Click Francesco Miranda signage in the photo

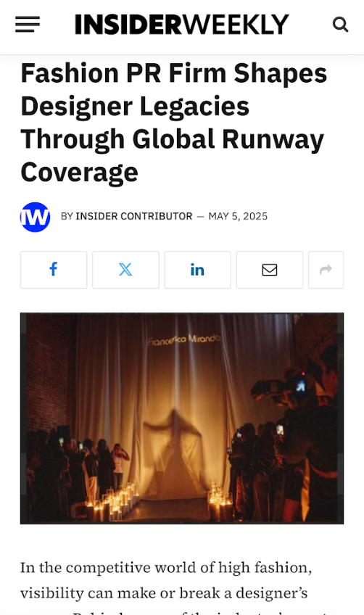[x=184, y=339]
